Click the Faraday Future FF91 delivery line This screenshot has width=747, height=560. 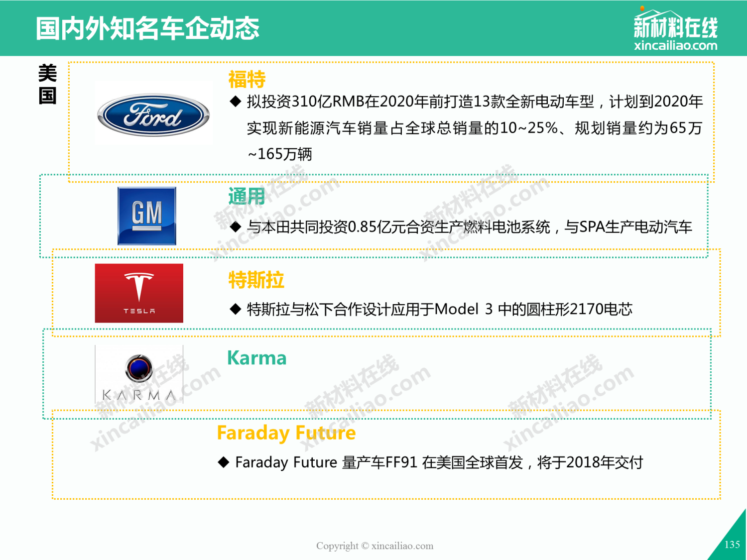(x=439, y=462)
